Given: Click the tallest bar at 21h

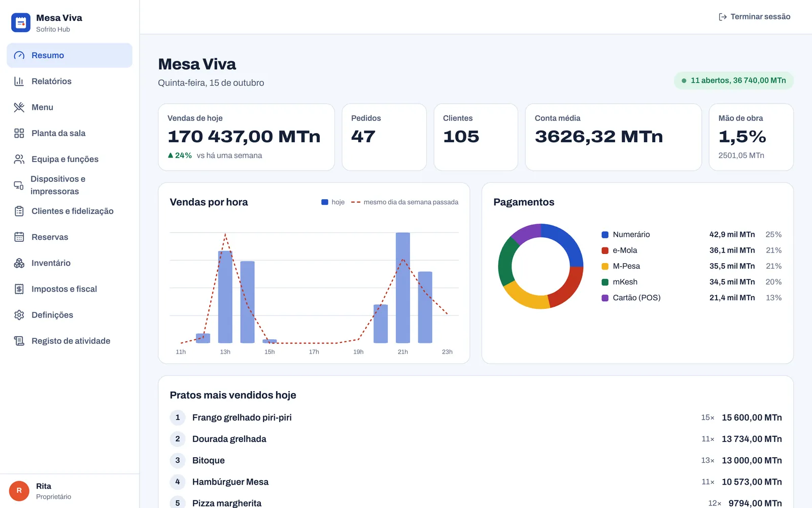Looking at the screenshot, I should 403,288.
